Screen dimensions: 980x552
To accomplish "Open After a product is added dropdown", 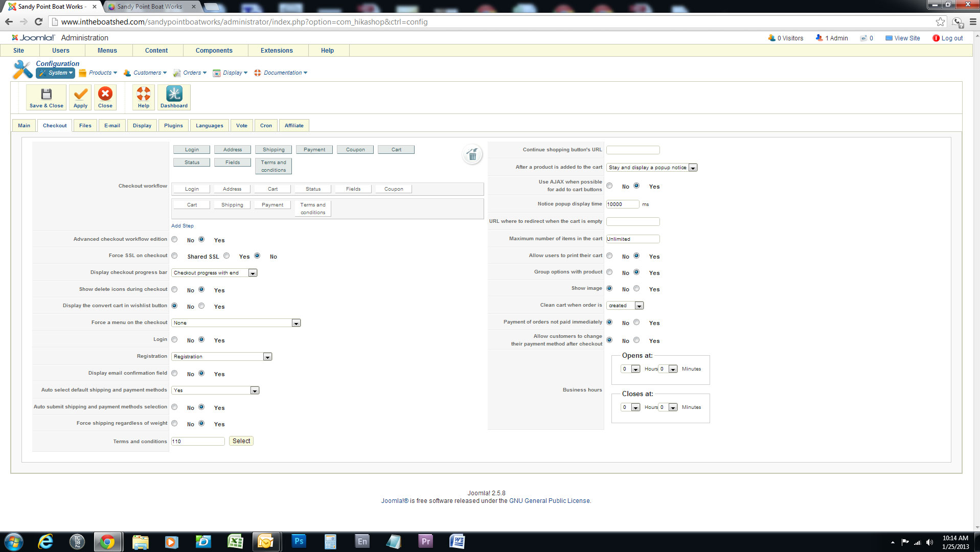I will pyautogui.click(x=652, y=168).
